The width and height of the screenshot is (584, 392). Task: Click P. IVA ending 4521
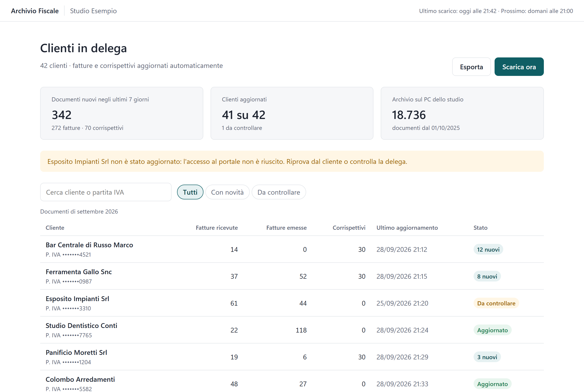pos(68,255)
